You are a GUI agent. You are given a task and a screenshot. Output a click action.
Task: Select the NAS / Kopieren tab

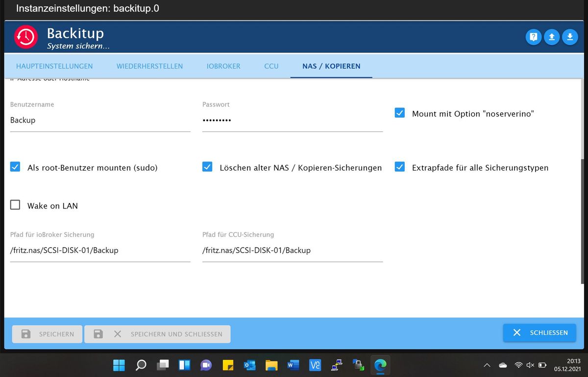click(x=331, y=66)
